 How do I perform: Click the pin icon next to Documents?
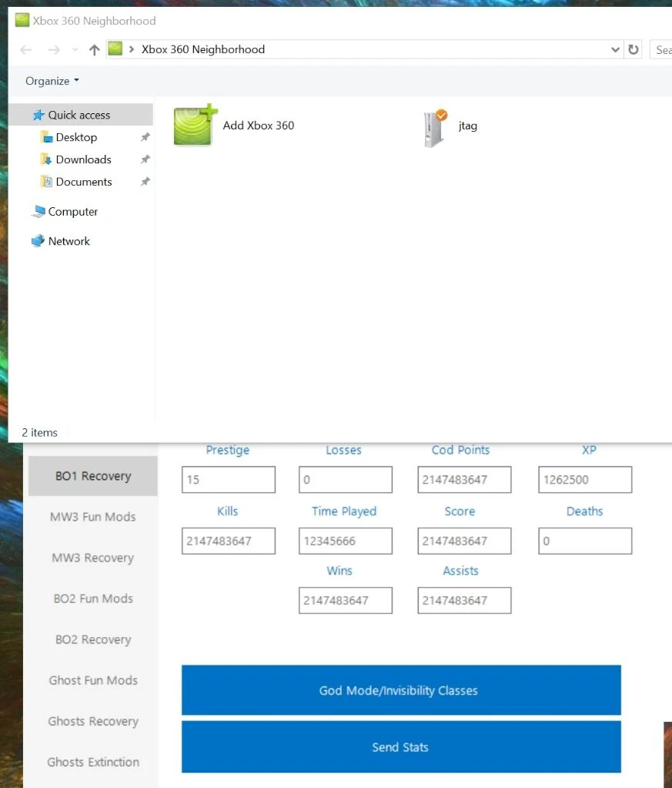point(145,182)
